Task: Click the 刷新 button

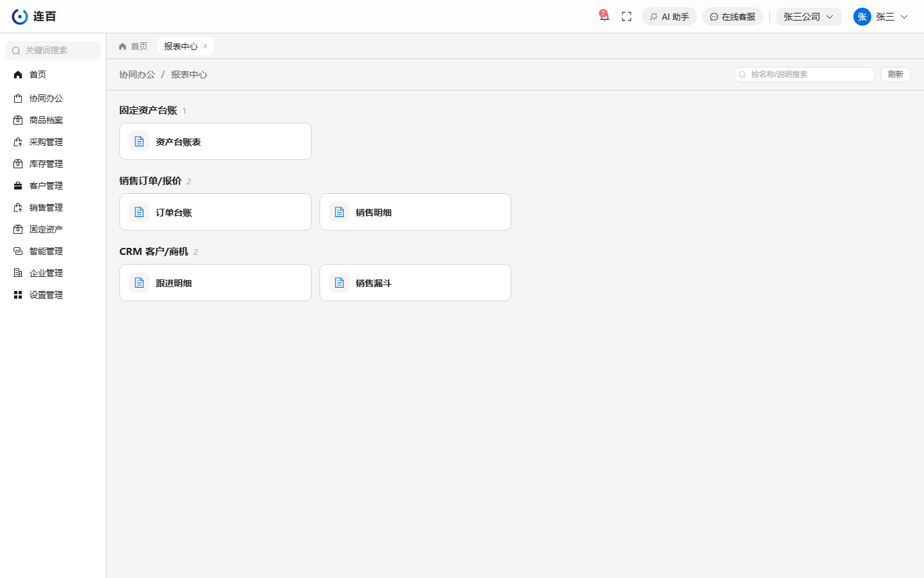Action: click(895, 74)
